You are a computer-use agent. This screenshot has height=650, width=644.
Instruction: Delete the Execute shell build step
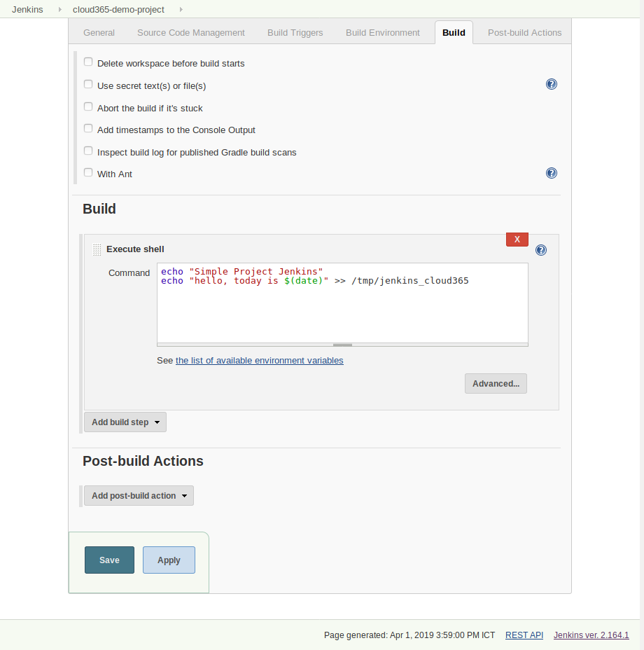click(517, 239)
